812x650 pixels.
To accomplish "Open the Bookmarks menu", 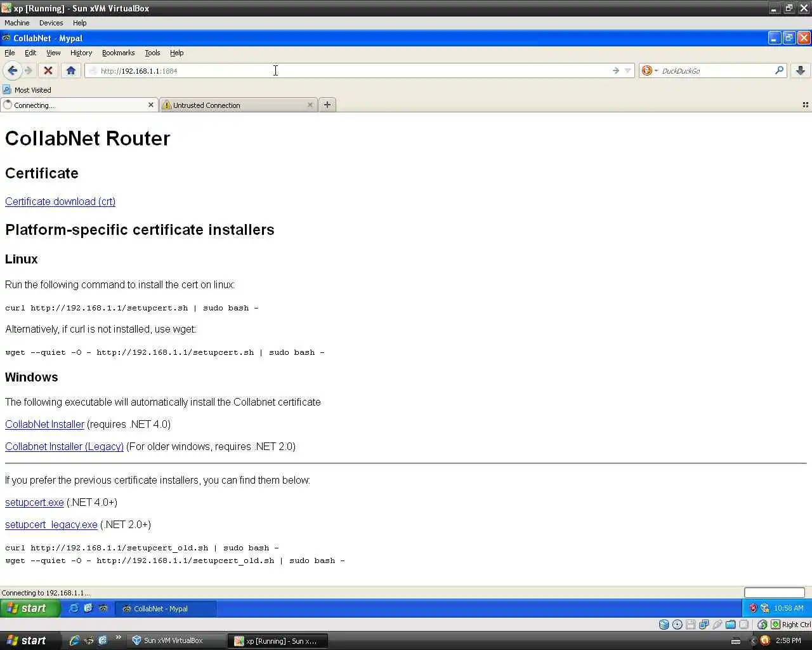I will pyautogui.click(x=118, y=53).
